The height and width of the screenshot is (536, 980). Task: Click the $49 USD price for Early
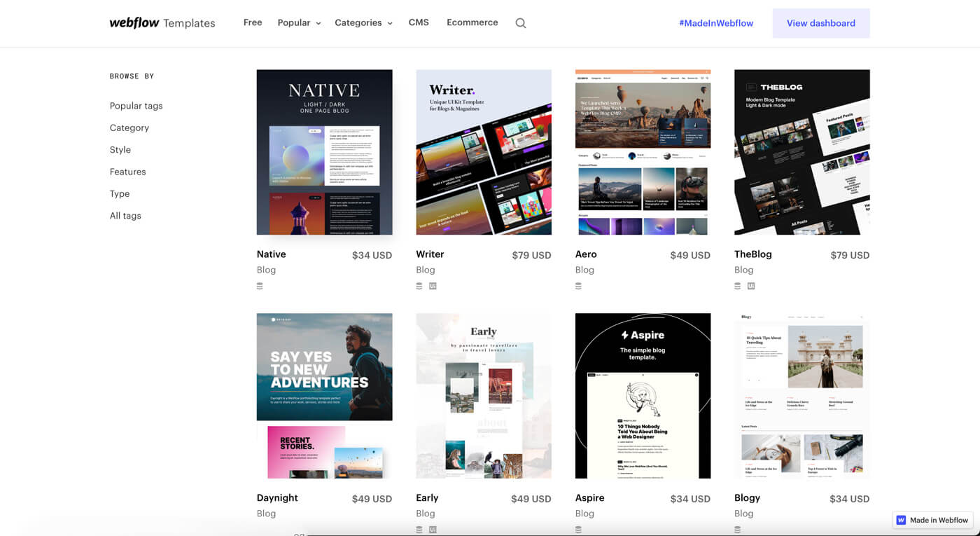[x=531, y=500]
